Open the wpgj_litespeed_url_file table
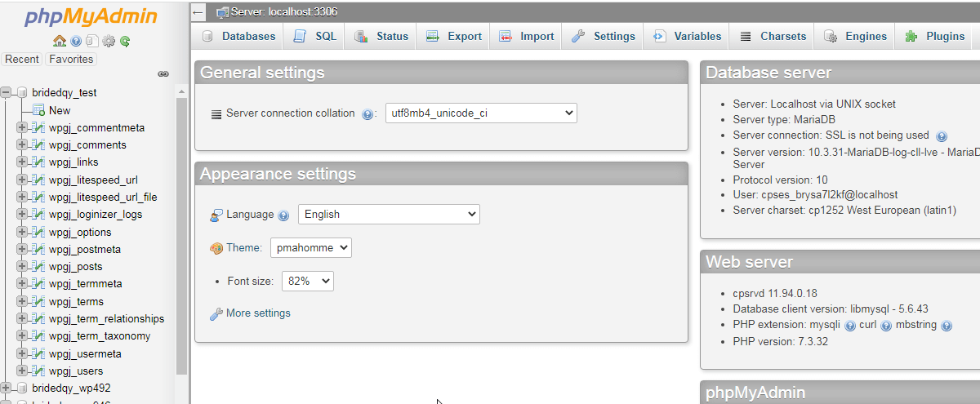This screenshot has height=404, width=980. pyautogui.click(x=103, y=198)
